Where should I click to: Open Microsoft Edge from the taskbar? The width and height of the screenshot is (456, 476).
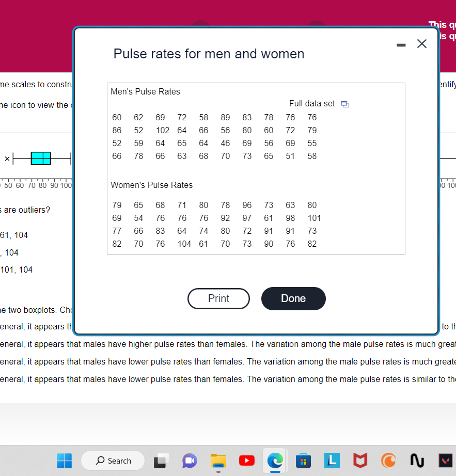click(x=275, y=461)
